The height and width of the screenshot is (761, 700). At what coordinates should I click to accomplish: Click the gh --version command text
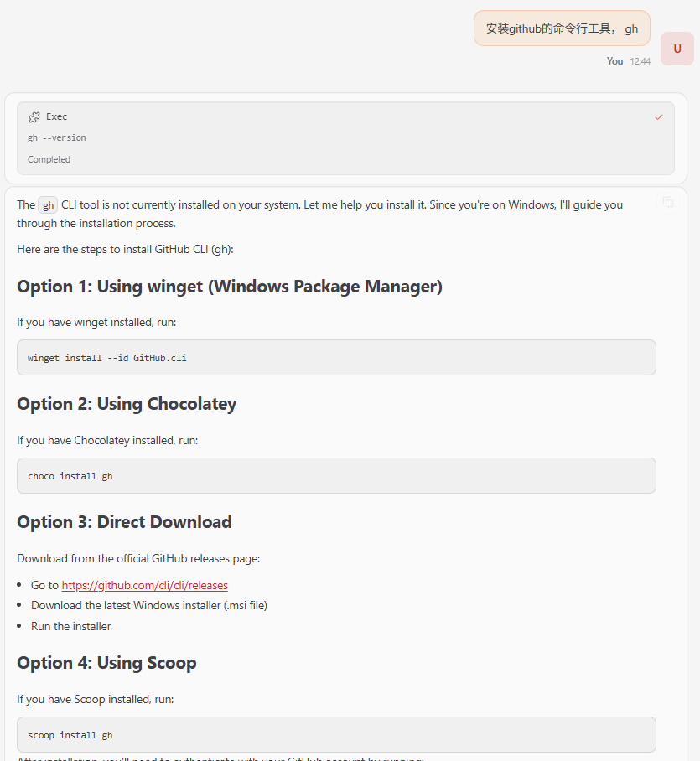[57, 137]
